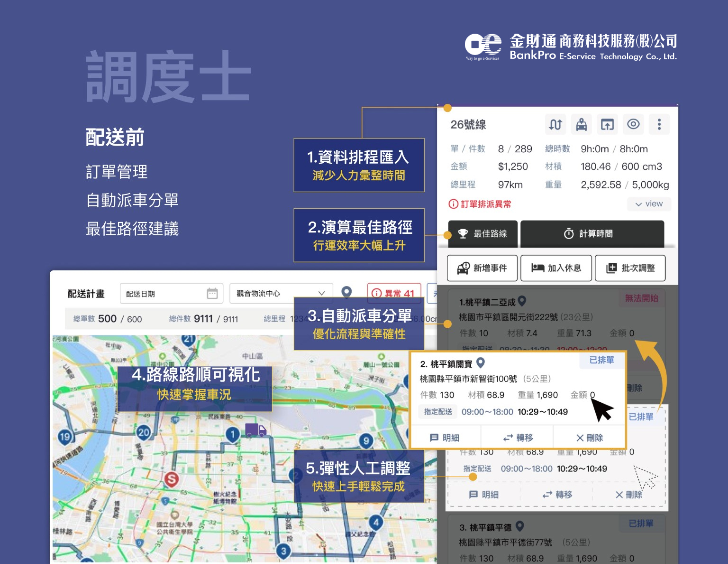
Task: Click 刪除 on the 桃平鎮關寶 card
Action: (x=589, y=437)
